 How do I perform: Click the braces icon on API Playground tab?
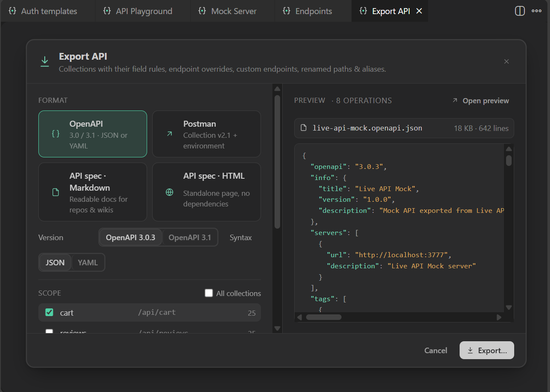pyautogui.click(x=107, y=11)
